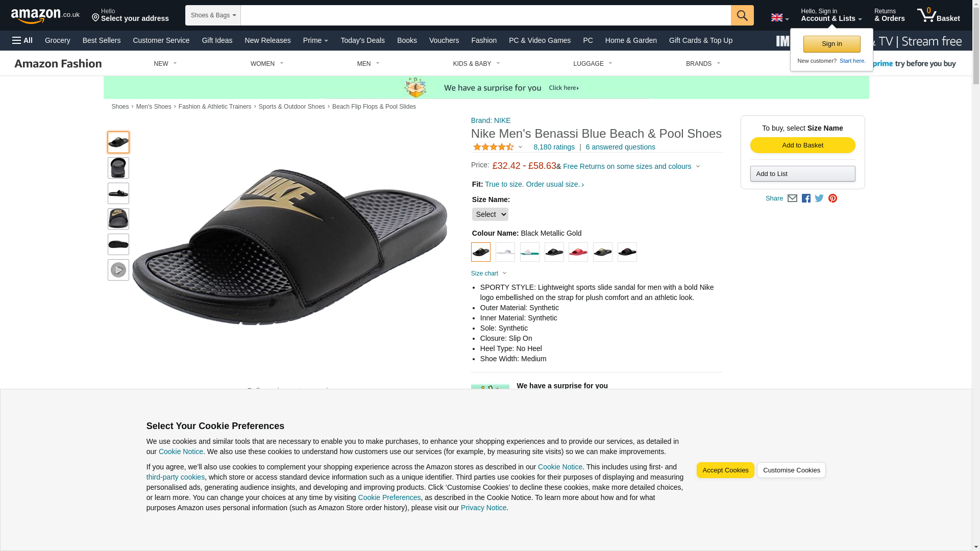Share via the Facebook icon
Viewport: 980px width, 551px height.
point(806,198)
